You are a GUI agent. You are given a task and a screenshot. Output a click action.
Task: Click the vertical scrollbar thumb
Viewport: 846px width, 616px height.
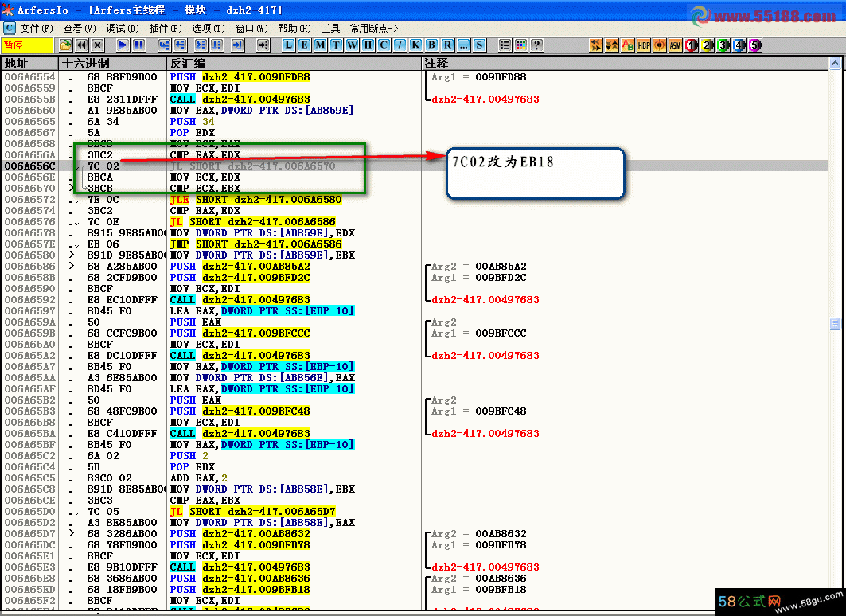(x=835, y=323)
